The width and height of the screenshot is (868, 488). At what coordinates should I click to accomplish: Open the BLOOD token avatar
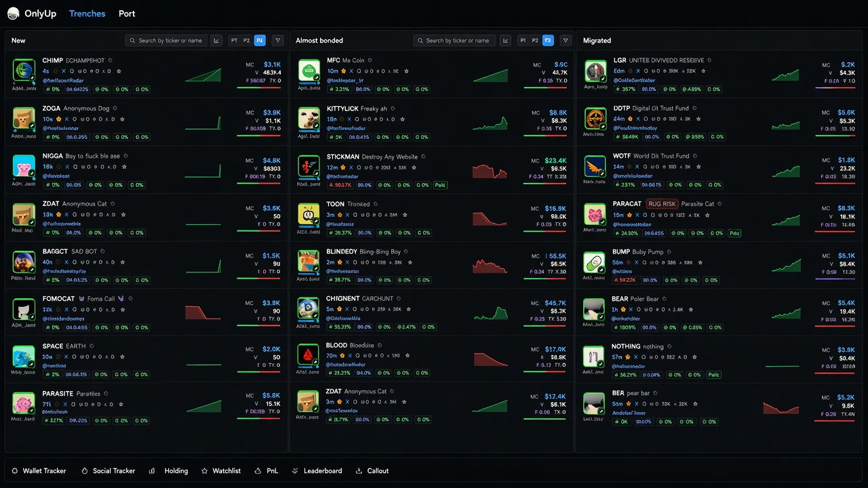coord(309,356)
